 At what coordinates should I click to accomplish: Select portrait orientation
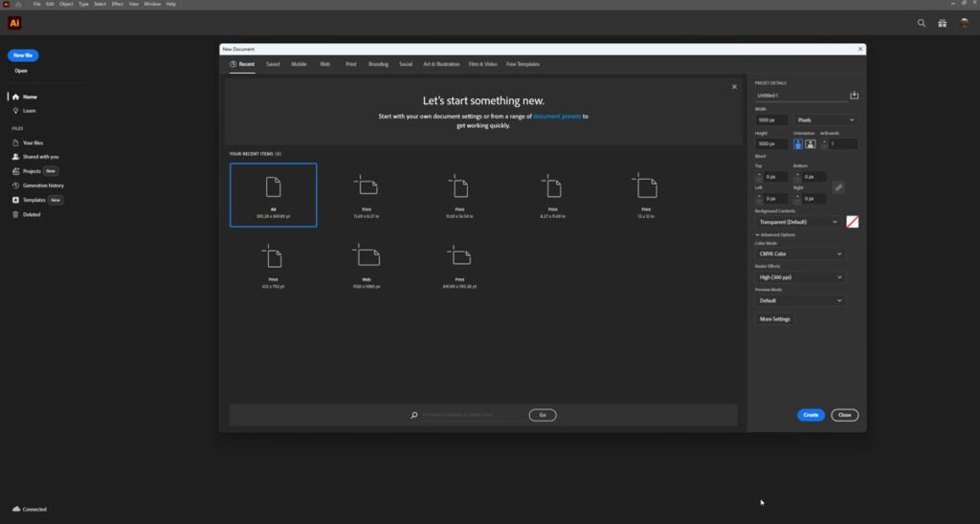pyautogui.click(x=798, y=144)
